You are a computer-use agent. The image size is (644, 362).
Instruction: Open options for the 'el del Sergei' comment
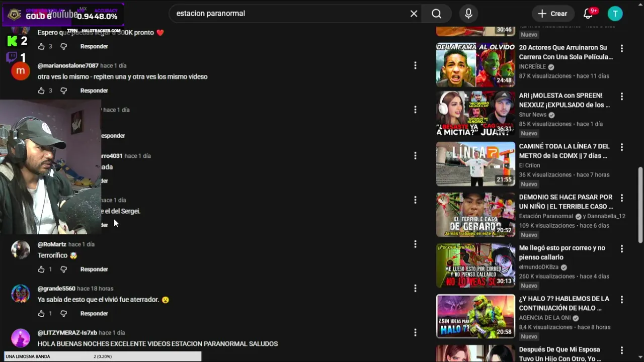pos(415,200)
